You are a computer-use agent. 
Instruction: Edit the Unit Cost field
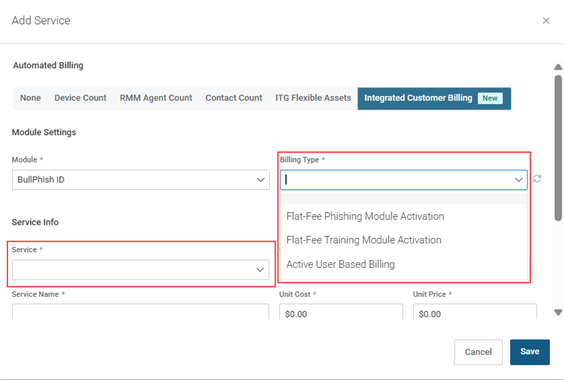coord(341,312)
